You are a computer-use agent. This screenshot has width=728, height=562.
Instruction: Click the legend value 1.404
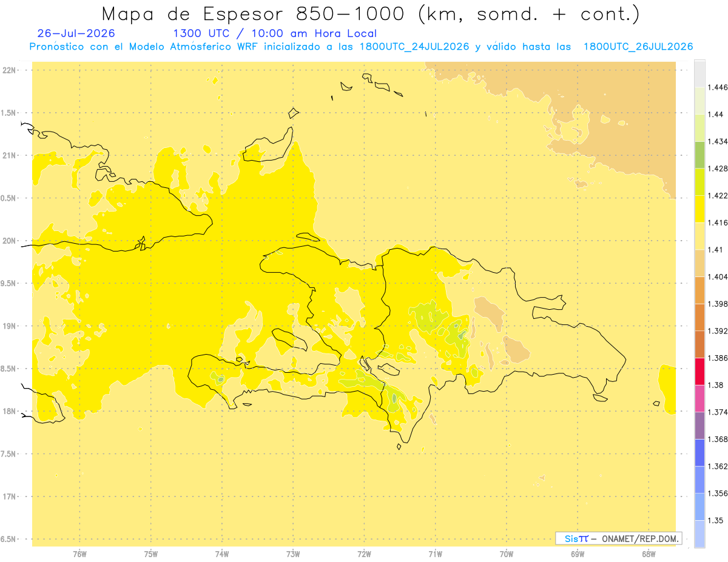[718, 276]
